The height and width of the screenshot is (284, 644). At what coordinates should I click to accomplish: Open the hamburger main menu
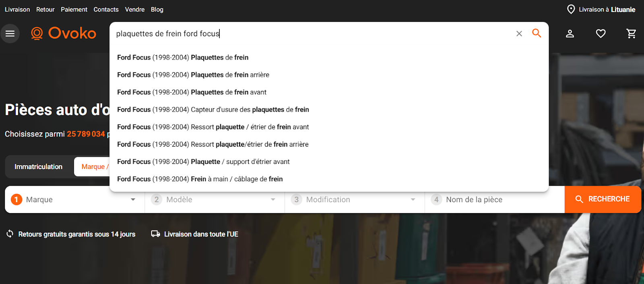pos(10,33)
